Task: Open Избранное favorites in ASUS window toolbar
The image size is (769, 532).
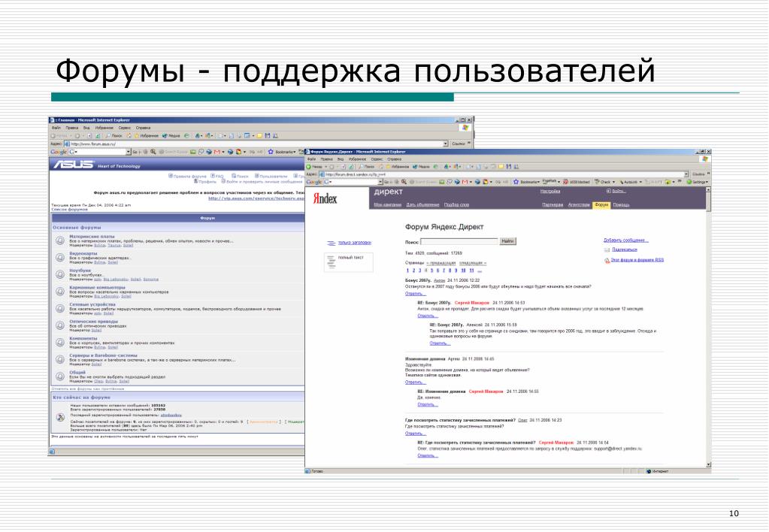Action: (146, 135)
